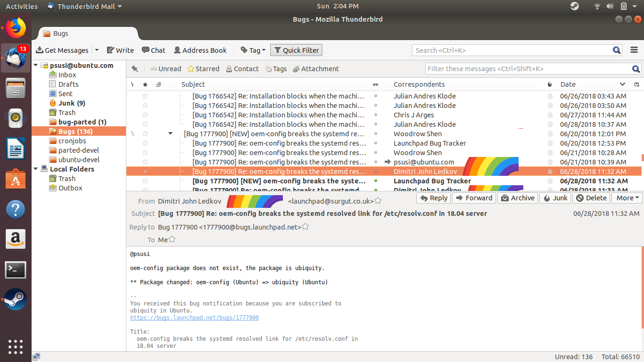Image resolution: width=644 pixels, height=362 pixels.
Task: Star the psusi@ubuntu.com message row
Action: pos(145,162)
